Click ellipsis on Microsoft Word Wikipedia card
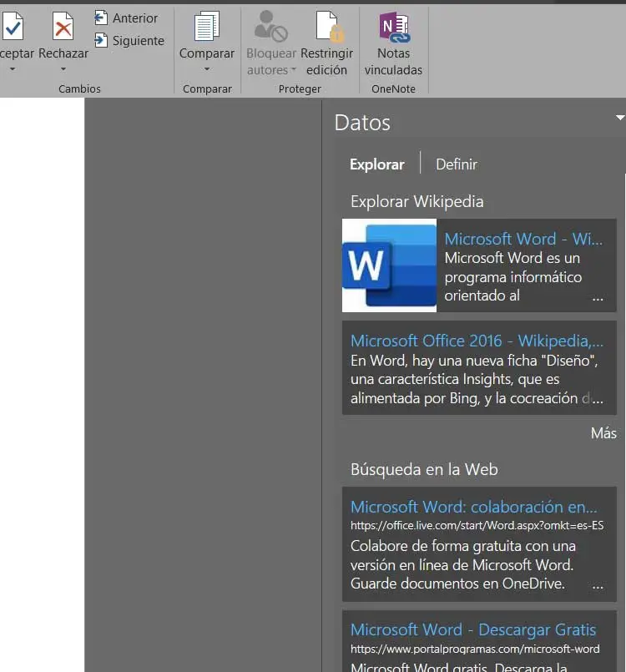This screenshot has height=672, width=626. click(598, 299)
